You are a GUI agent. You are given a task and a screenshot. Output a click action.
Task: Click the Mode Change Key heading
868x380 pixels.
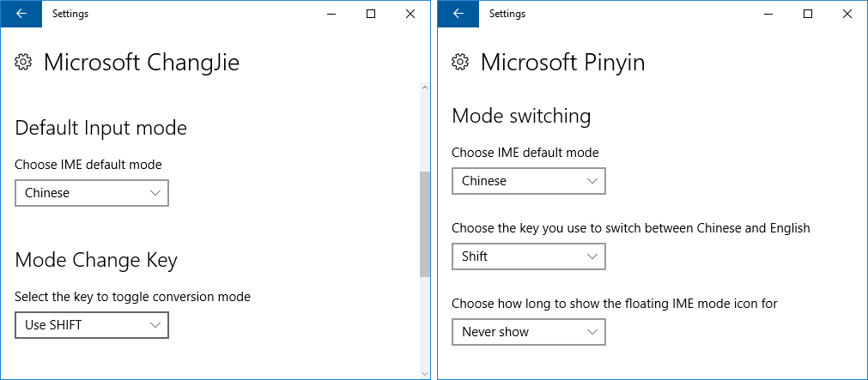(x=96, y=261)
